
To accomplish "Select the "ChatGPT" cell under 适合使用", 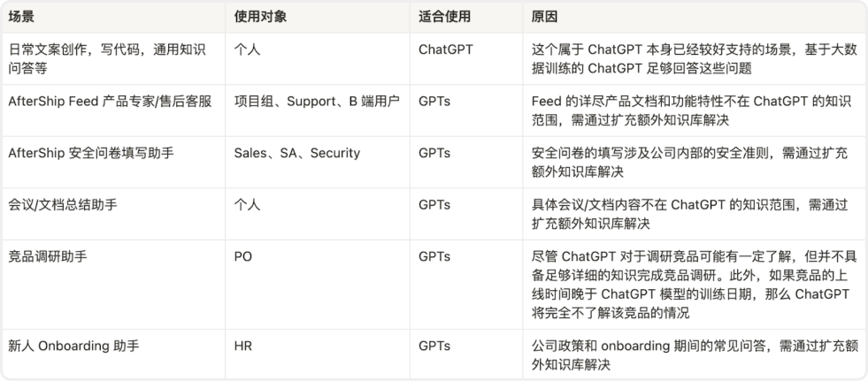I will (446, 50).
